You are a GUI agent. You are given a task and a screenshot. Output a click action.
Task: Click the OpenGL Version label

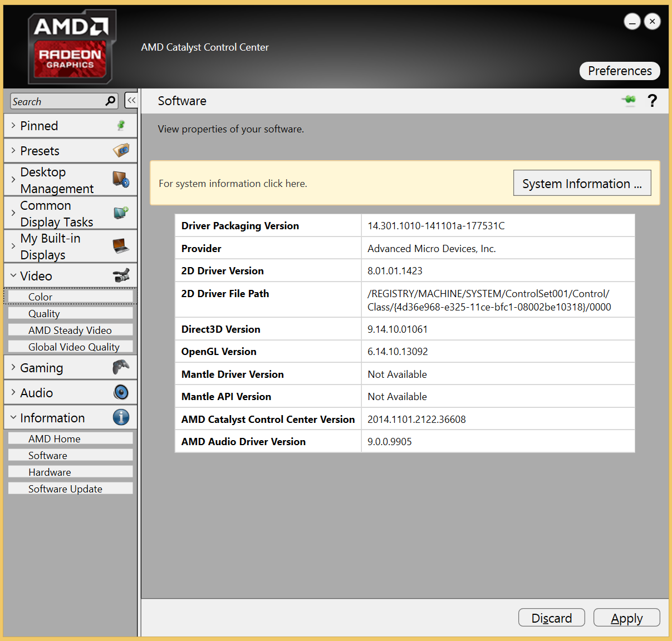coord(219,351)
